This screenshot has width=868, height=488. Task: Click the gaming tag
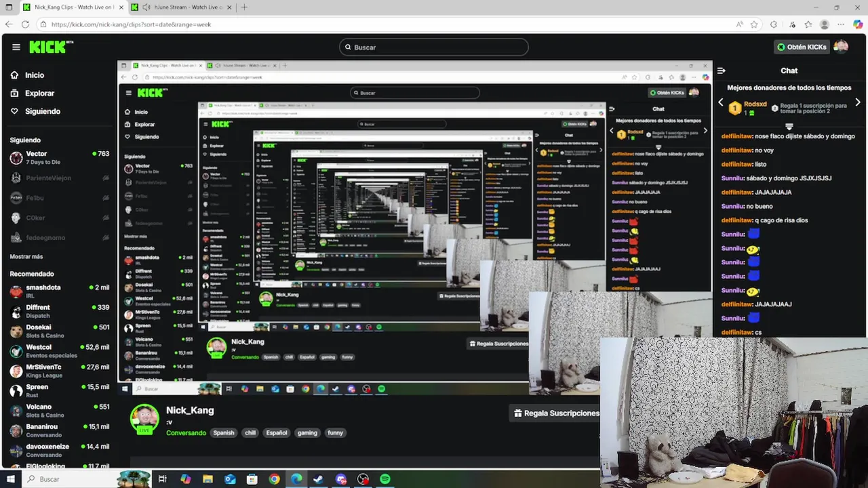[307, 432]
